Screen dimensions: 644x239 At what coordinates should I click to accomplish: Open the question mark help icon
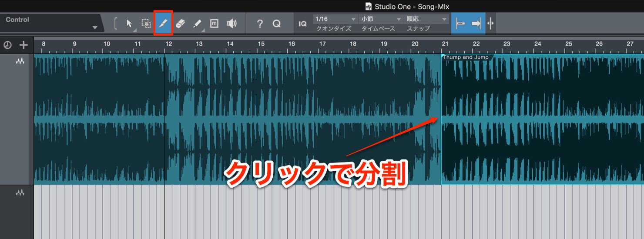(x=260, y=24)
